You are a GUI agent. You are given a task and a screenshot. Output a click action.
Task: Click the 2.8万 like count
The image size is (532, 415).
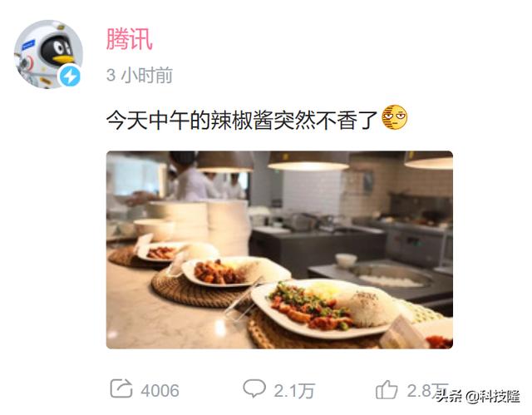426,391
